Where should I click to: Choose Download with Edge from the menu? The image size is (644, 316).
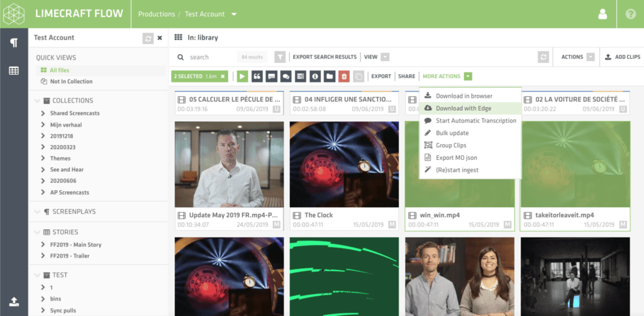470,108
